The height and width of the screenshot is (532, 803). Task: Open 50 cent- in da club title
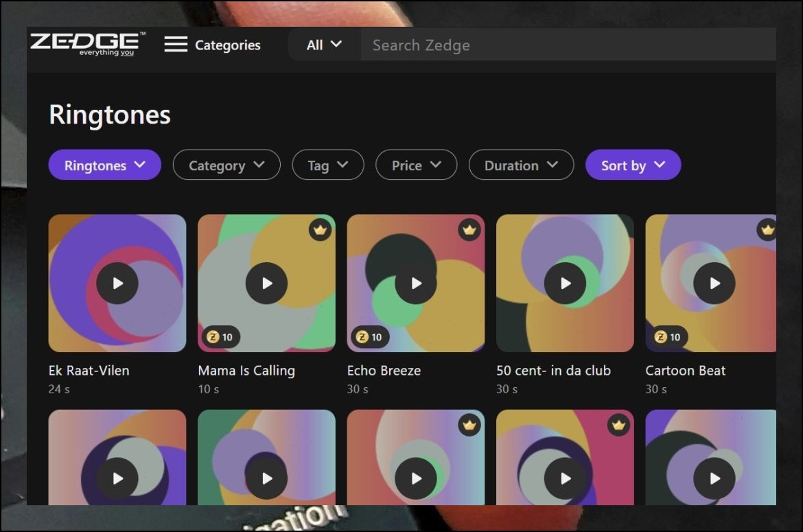tap(554, 370)
